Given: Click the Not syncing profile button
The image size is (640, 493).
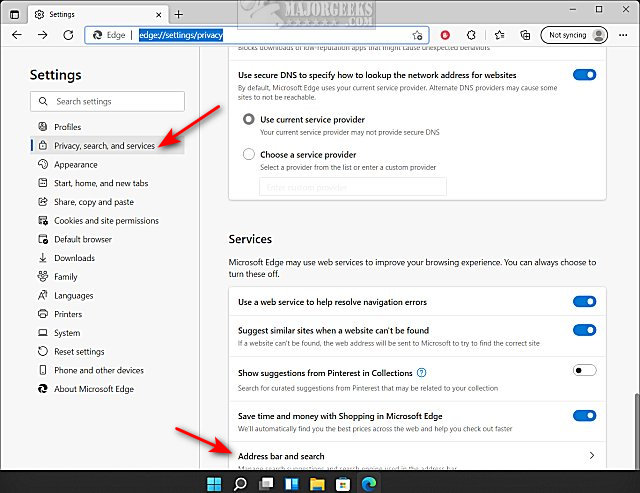Looking at the screenshot, I should pos(574,35).
